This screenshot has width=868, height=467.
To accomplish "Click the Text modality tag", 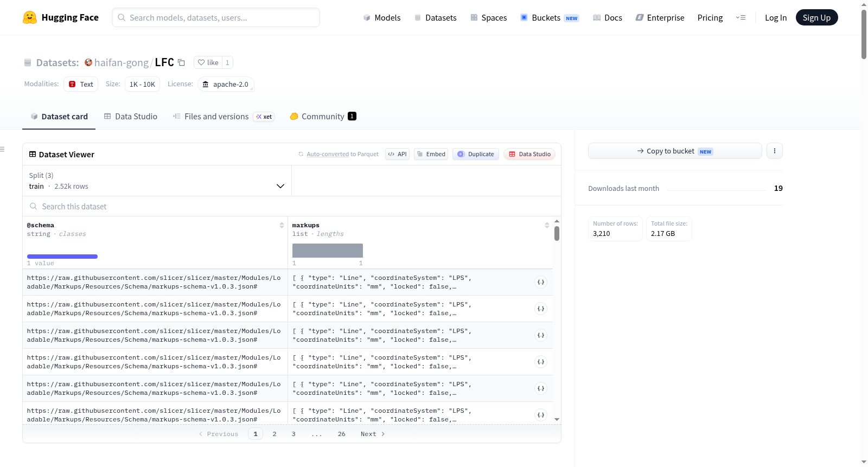I will (81, 84).
